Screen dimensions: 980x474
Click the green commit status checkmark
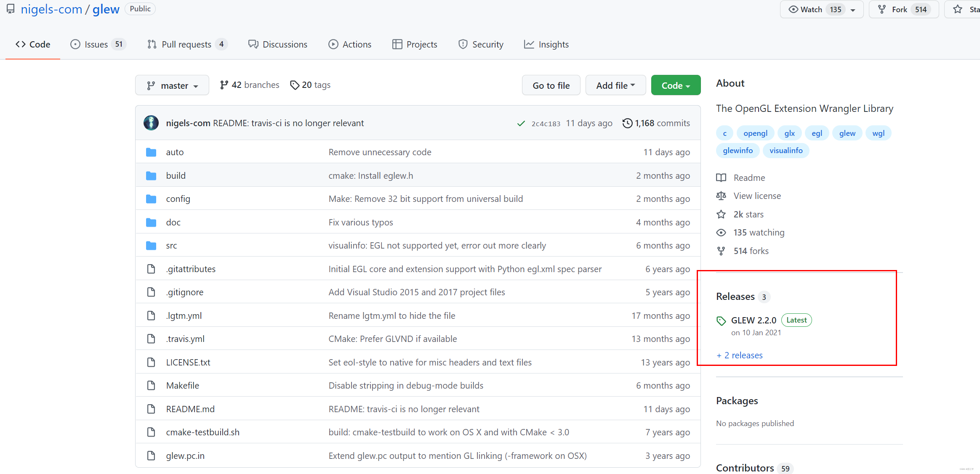[521, 123]
